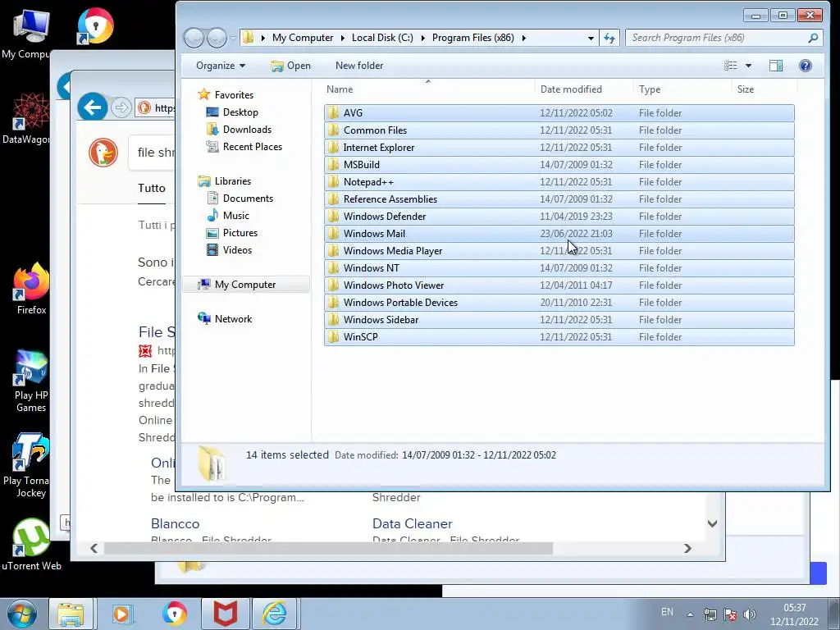Viewport: 840px width, 630px height.
Task: Refresh the Program Files (x86) folder
Action: 609,38
